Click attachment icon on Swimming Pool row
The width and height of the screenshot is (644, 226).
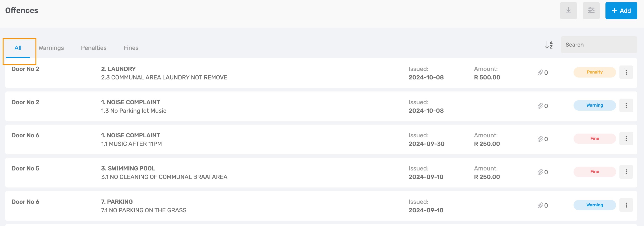click(540, 172)
